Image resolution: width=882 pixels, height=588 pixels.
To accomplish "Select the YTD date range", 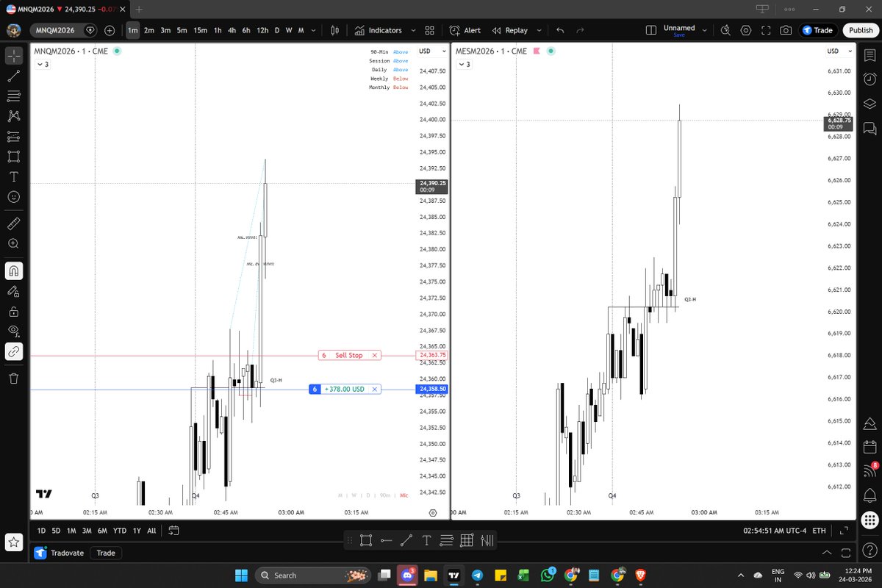I will 120,531.
